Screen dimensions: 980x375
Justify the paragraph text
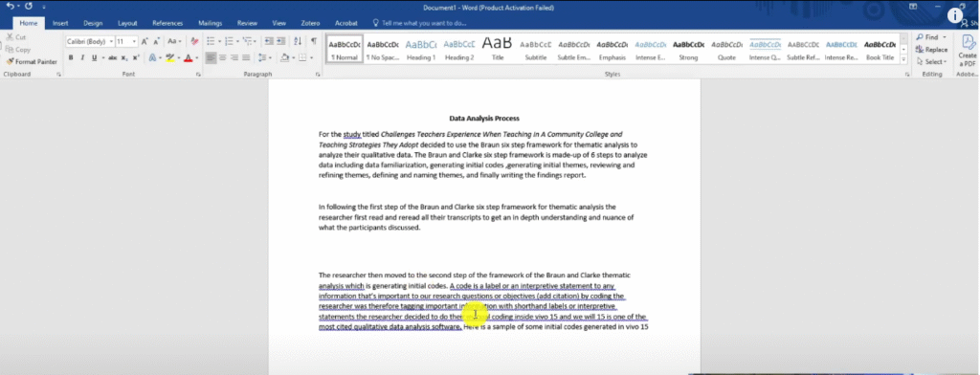point(246,57)
